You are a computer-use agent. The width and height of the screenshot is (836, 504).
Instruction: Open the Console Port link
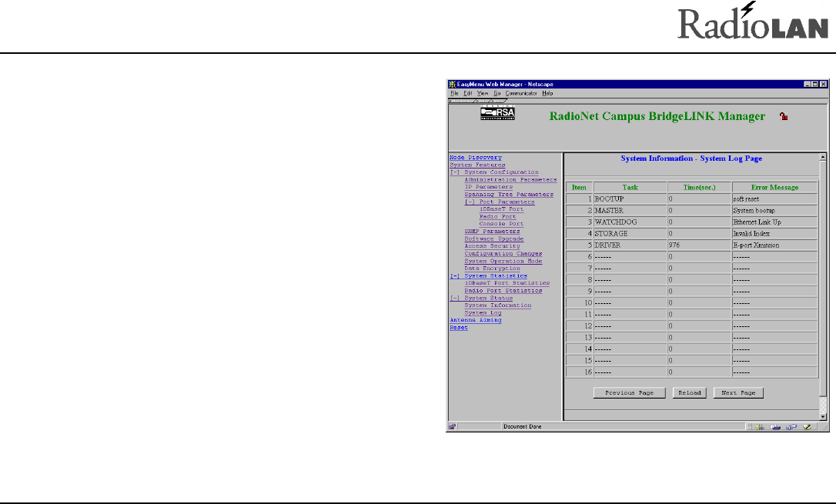click(501, 224)
